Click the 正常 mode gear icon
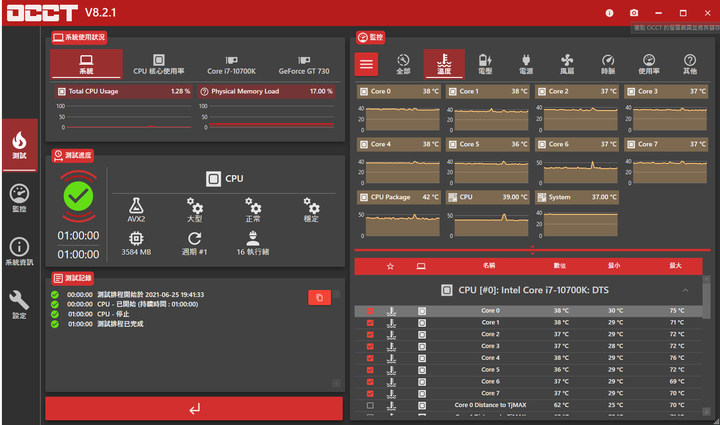The image size is (720, 425). click(x=253, y=205)
